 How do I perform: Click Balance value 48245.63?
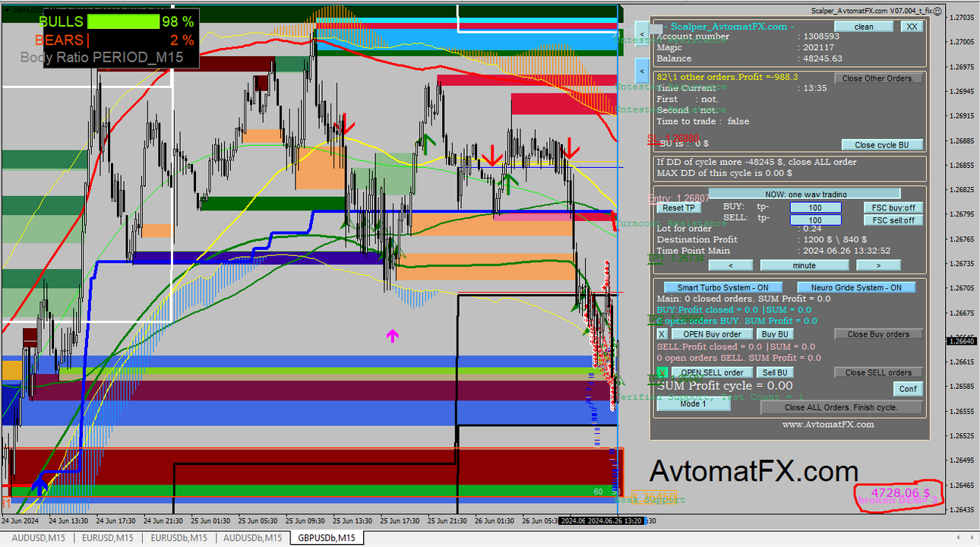pyautogui.click(x=823, y=58)
